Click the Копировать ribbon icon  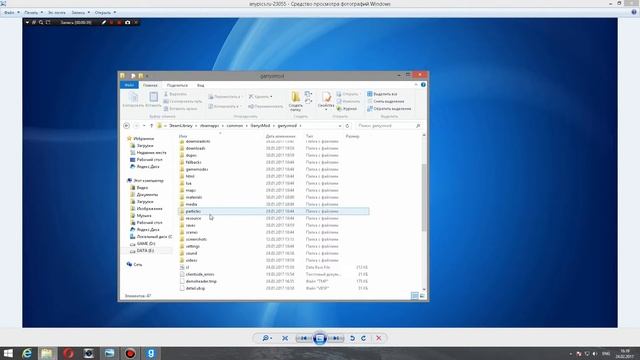[x=133, y=100]
